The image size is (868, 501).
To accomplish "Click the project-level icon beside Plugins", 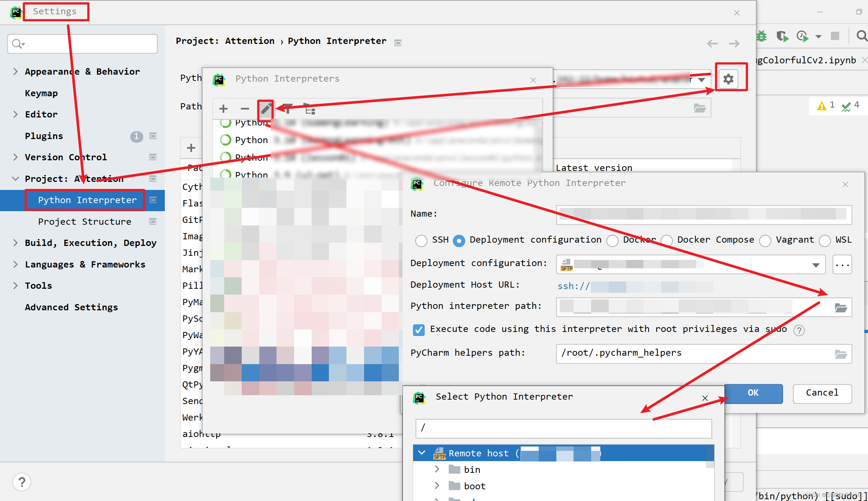I will pos(153,136).
